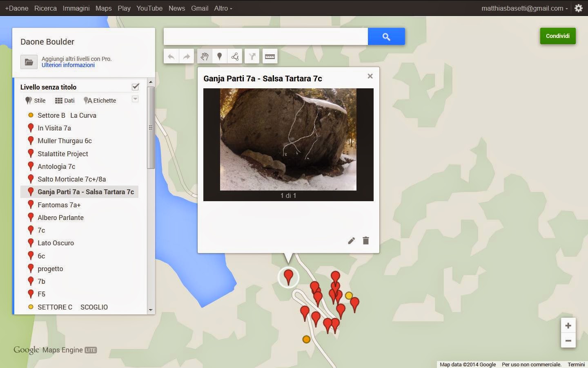
Task: Go to Immagini in top bar
Action: tap(76, 8)
